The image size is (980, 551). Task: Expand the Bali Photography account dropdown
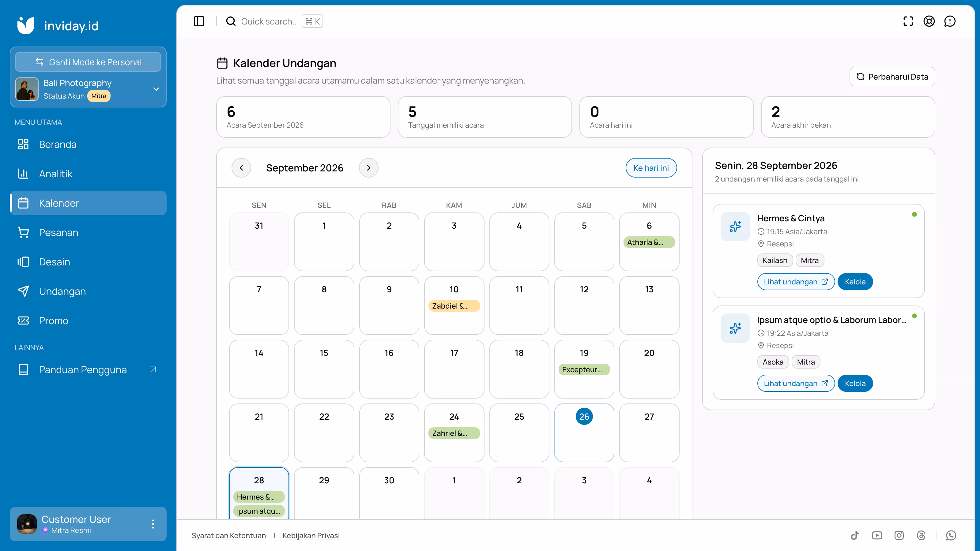pos(156,89)
